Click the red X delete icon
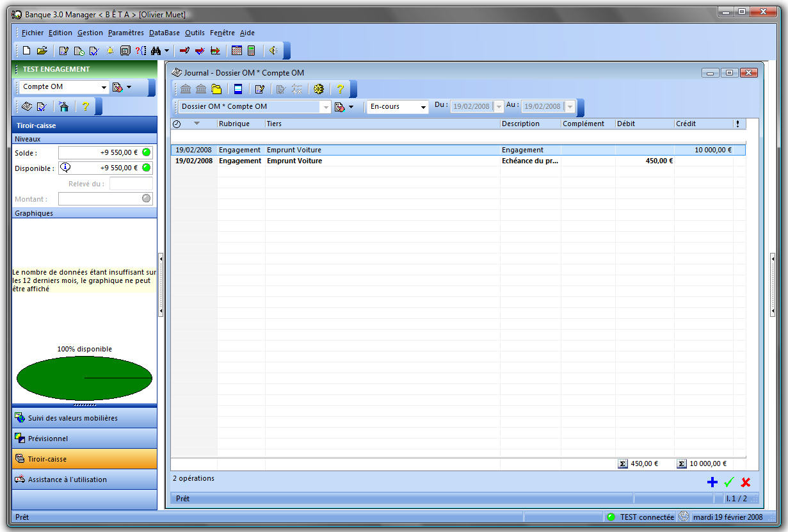 [745, 482]
